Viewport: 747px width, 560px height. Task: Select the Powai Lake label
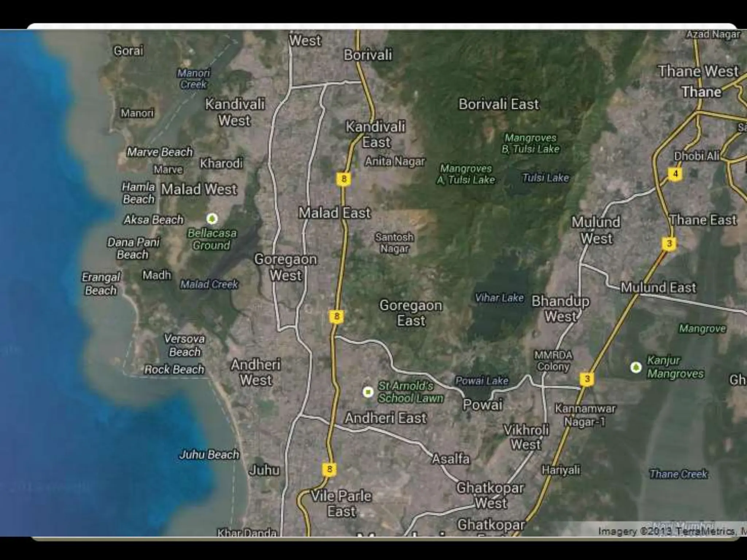pyautogui.click(x=481, y=381)
